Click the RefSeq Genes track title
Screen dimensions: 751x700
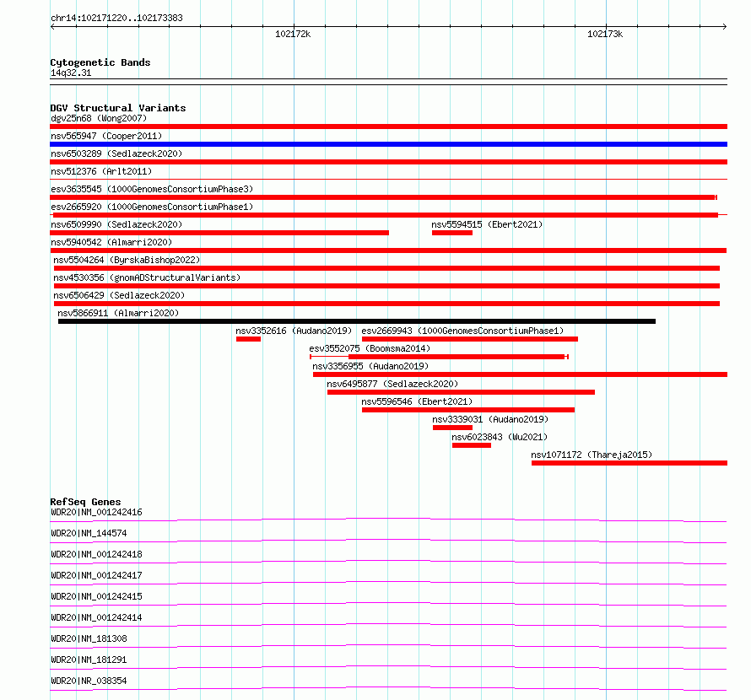[85, 502]
